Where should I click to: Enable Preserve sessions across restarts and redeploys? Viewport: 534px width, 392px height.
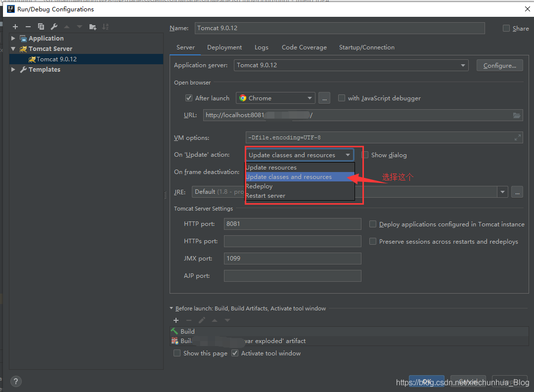pos(373,241)
